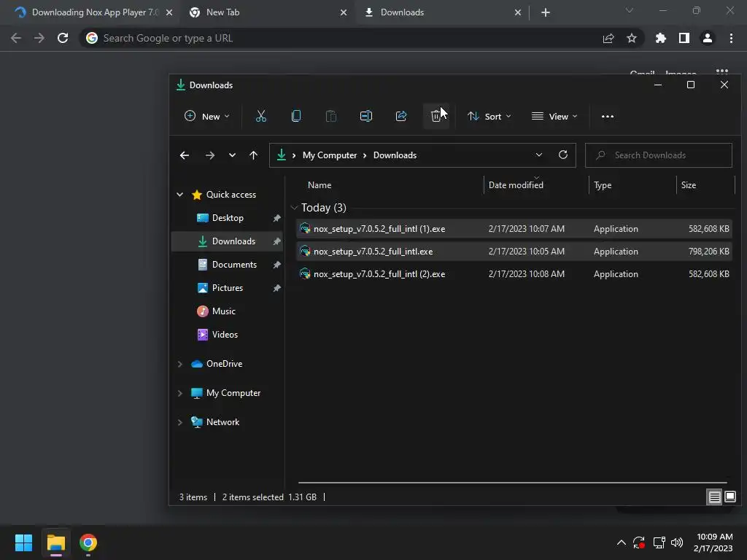Screen dimensions: 747x560
Task: Switch to details view layout in status bar
Action: click(714, 497)
